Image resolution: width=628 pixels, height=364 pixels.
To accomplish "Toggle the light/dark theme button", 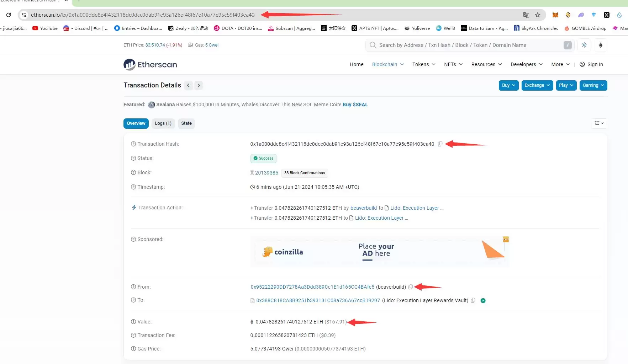I will (584, 45).
